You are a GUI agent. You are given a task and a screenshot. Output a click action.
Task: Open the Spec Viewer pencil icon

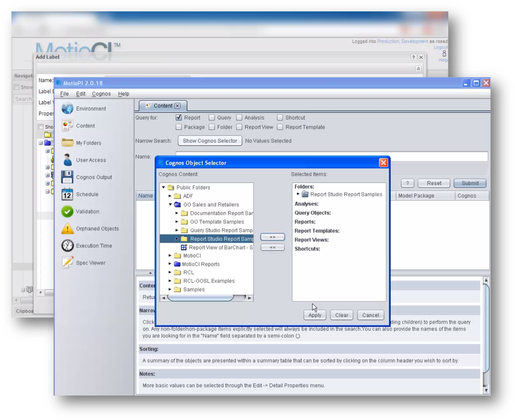point(68,263)
